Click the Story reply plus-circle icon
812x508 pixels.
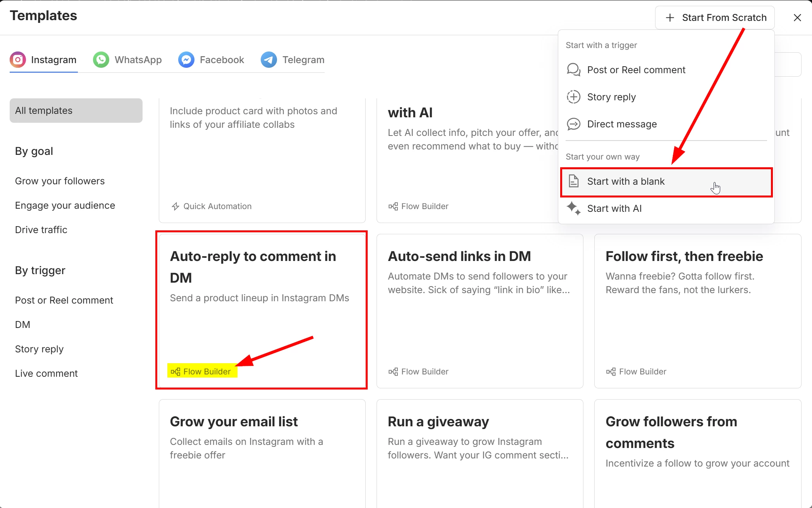click(x=573, y=97)
